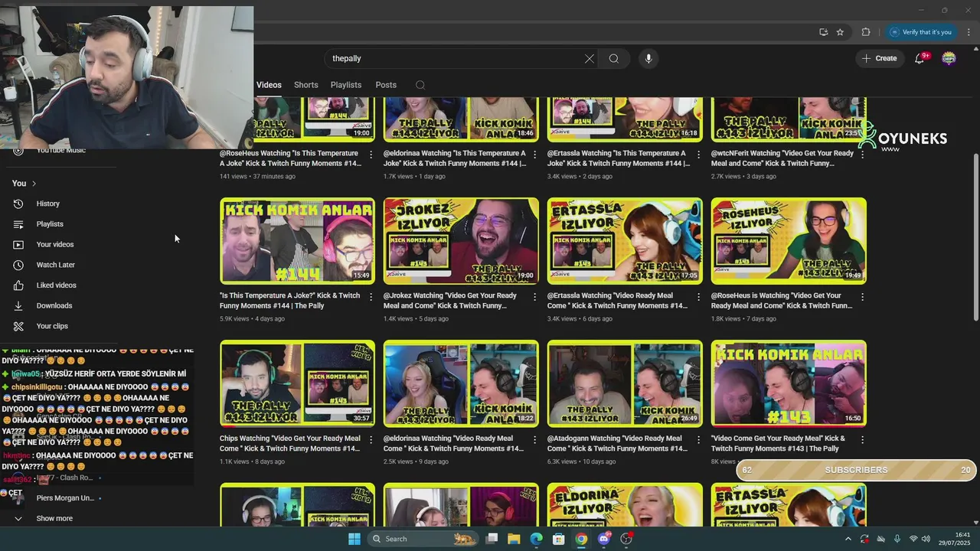The height and width of the screenshot is (551, 980).
Task: Open Discord from the taskbar
Action: pyautogui.click(x=604, y=539)
